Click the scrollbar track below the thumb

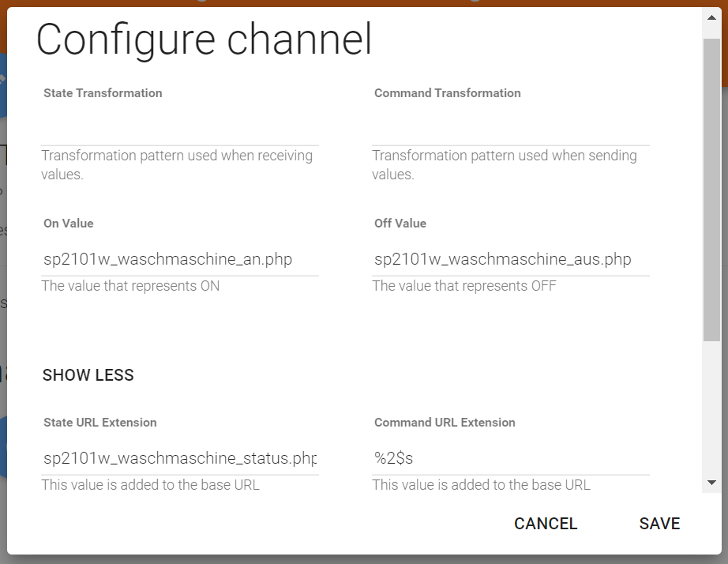tap(711, 411)
